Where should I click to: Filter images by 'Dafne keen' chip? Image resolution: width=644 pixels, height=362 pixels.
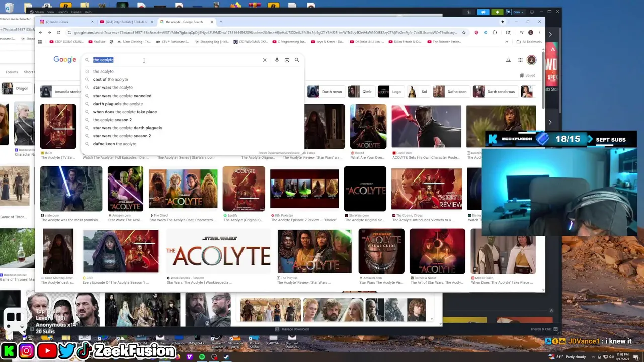[451, 92]
